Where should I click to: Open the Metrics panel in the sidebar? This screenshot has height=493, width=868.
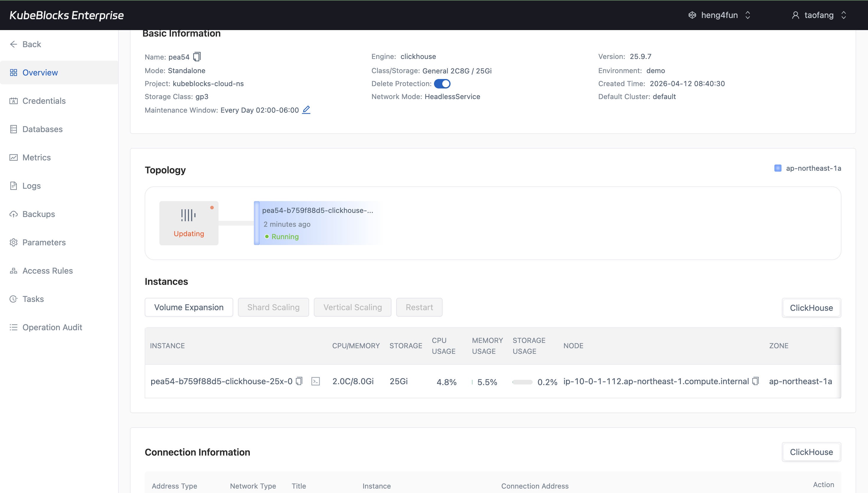click(x=37, y=157)
